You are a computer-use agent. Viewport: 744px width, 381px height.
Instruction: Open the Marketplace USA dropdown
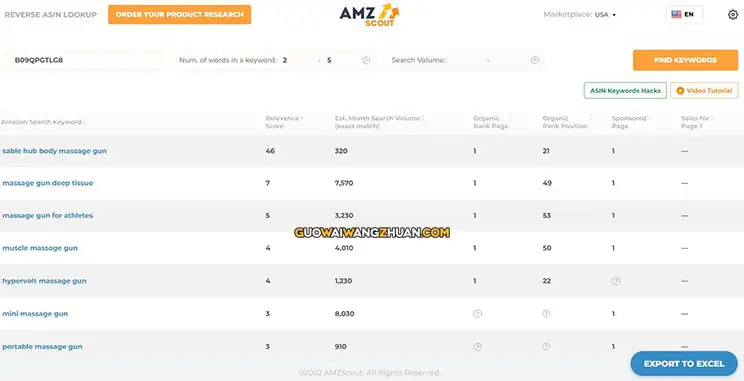(x=580, y=15)
